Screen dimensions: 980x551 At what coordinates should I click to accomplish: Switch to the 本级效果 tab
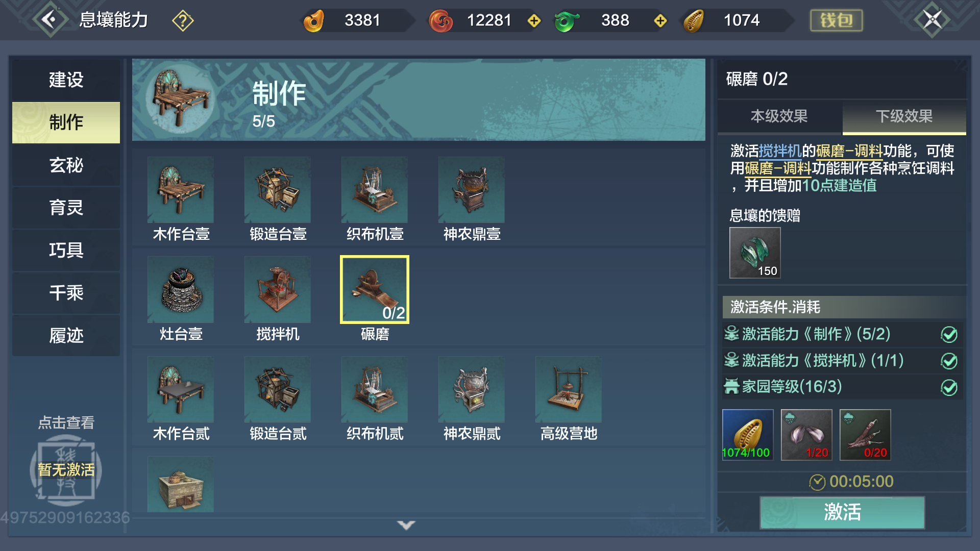point(779,116)
